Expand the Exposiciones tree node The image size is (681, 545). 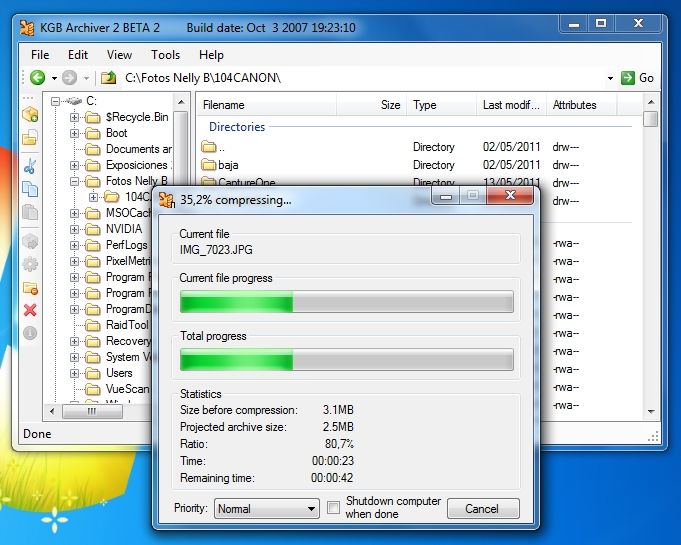[74, 165]
